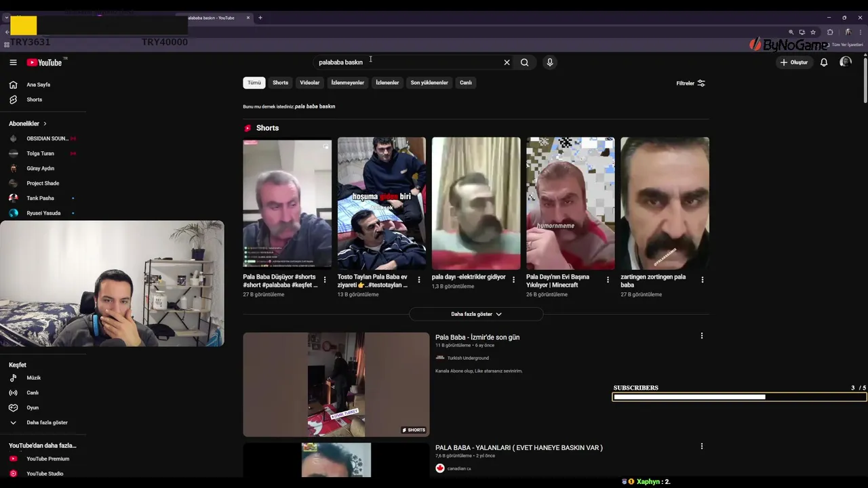The height and width of the screenshot is (488, 868).
Task: Select the Canlı filter chip
Action: tap(466, 83)
